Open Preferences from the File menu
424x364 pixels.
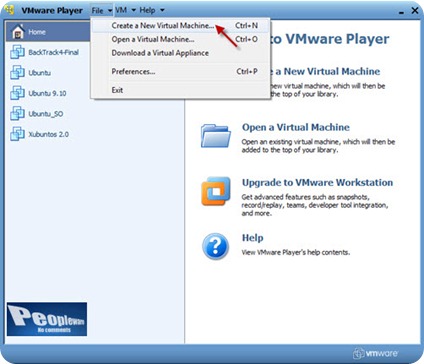[x=181, y=72]
